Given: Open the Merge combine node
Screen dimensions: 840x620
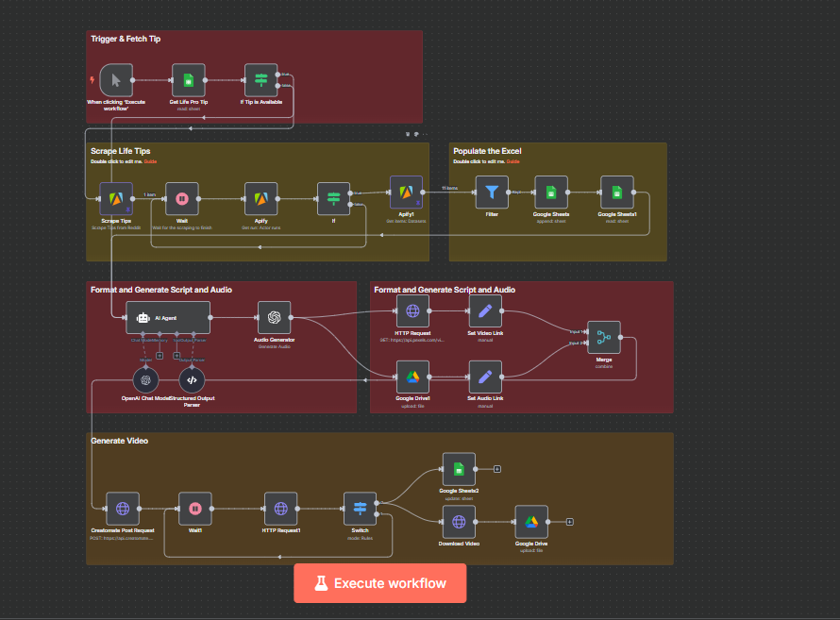Looking at the screenshot, I should coord(604,337).
